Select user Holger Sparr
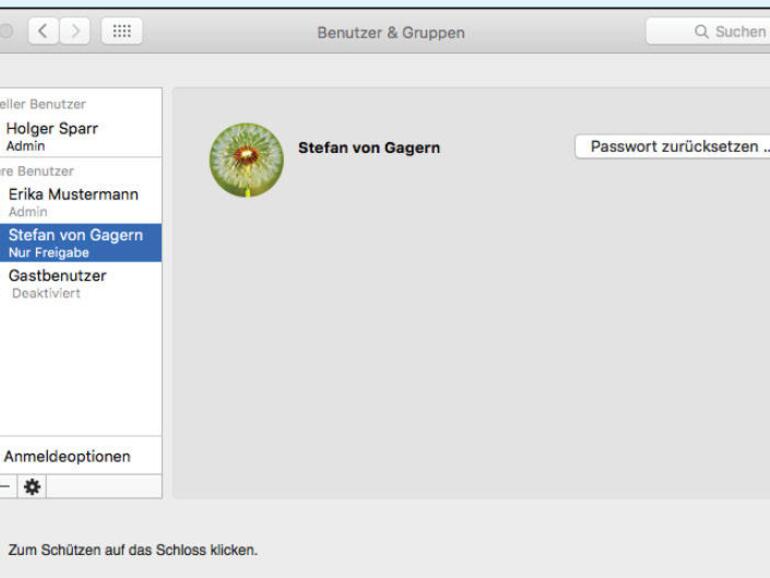Screen dimensions: 770x578 click(x=81, y=137)
